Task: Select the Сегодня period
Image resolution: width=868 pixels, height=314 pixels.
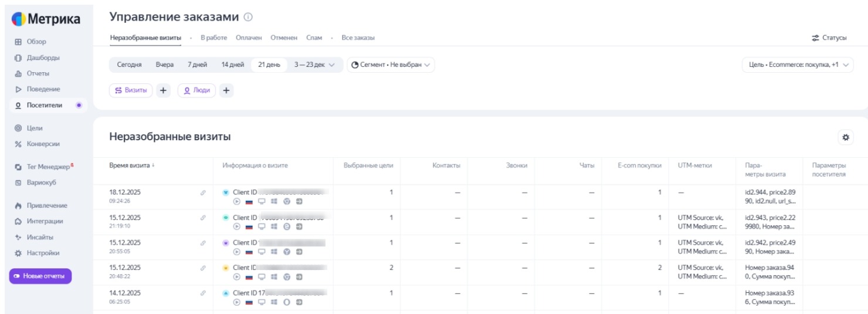Action: click(x=129, y=65)
